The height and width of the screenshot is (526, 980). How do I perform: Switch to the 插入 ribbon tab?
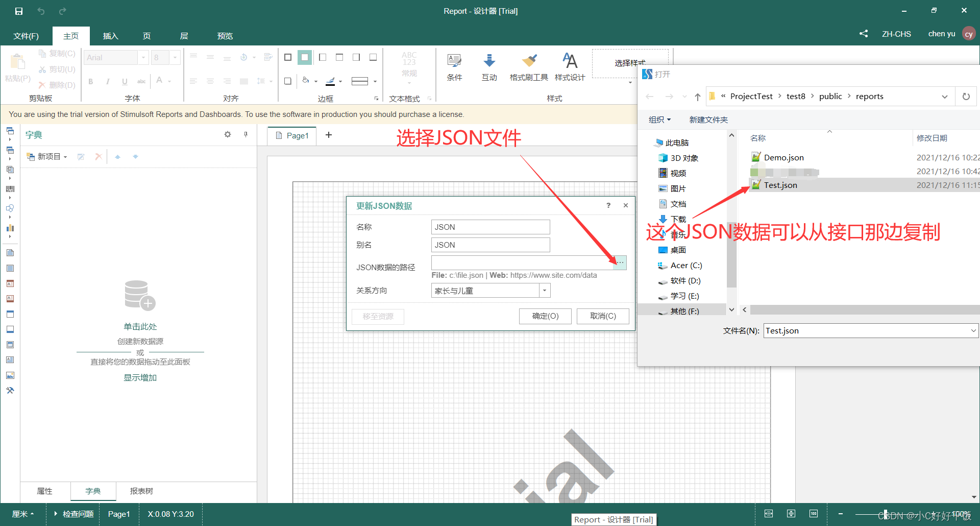pos(110,36)
